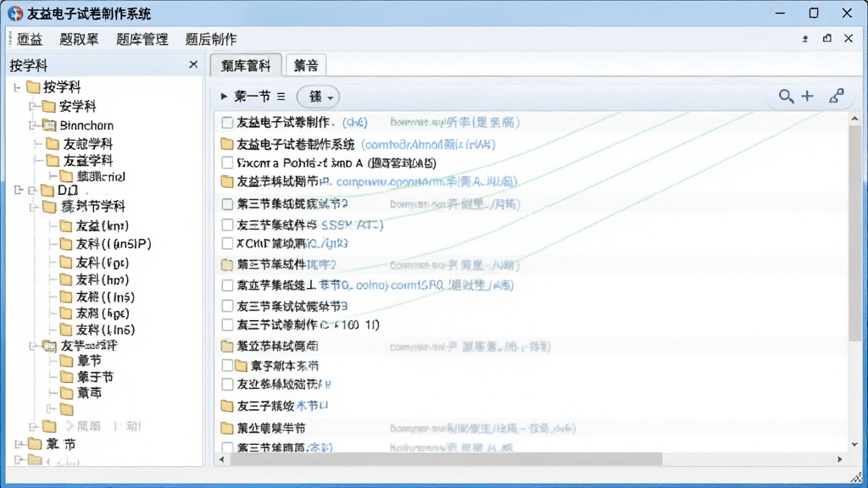Expand the 章 节 tree node
The image size is (868, 488).
pyautogui.click(x=19, y=444)
